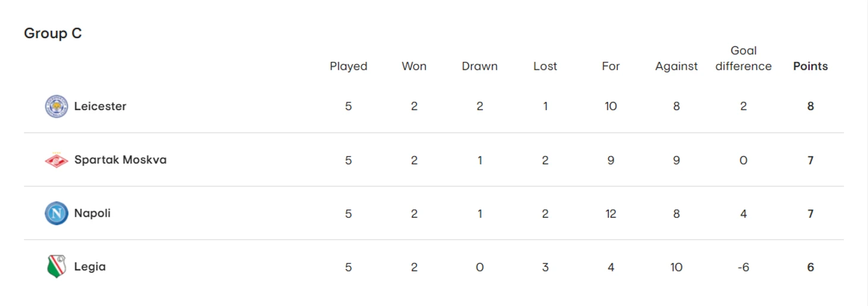Click the Points column header
This screenshot has height=306, width=868.
click(x=810, y=66)
